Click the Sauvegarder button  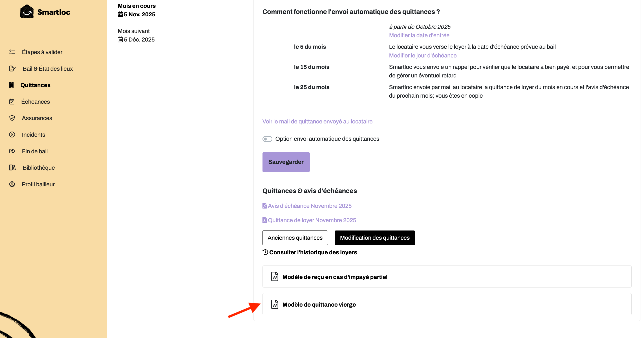tap(286, 162)
